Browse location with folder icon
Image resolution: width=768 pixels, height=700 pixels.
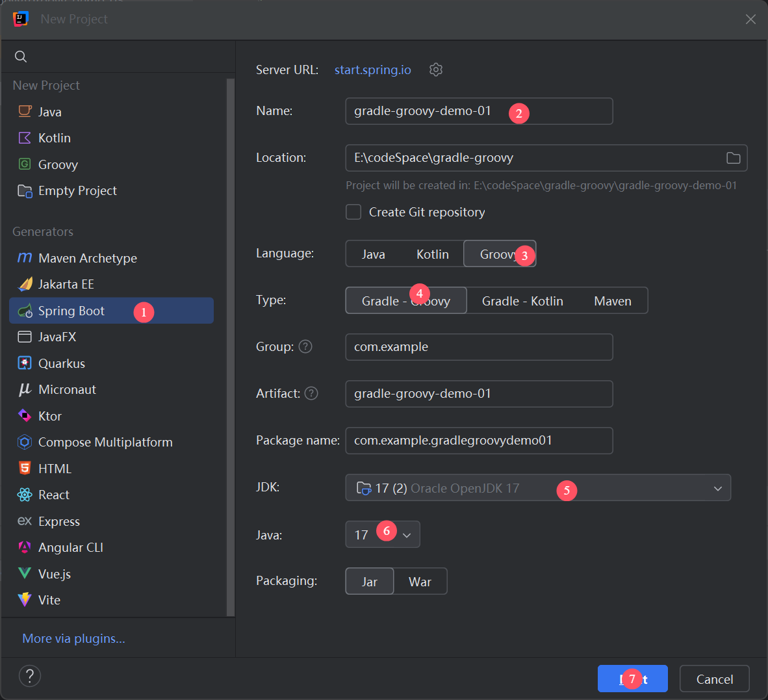coord(733,158)
